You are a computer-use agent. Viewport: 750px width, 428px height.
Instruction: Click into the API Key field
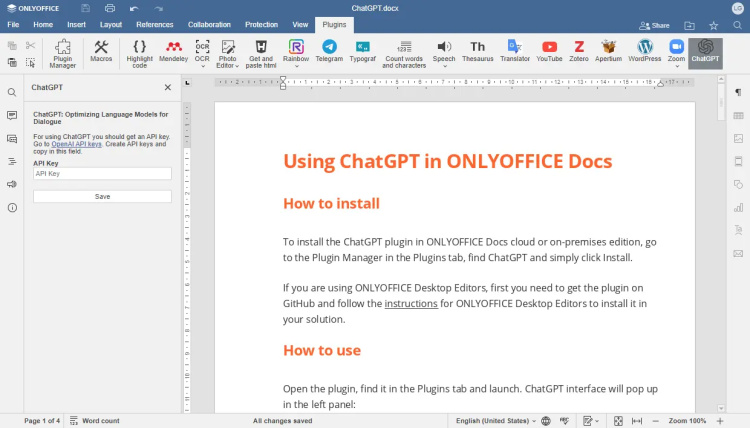coord(102,174)
